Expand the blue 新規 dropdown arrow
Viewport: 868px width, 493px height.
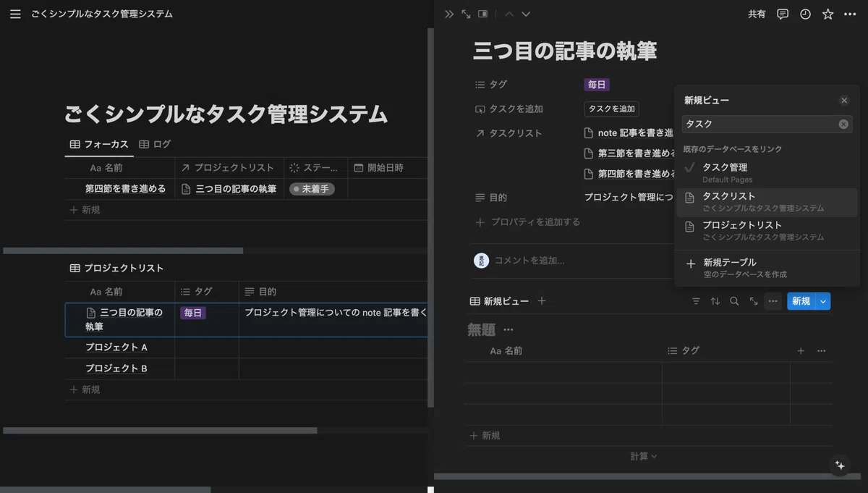(823, 301)
